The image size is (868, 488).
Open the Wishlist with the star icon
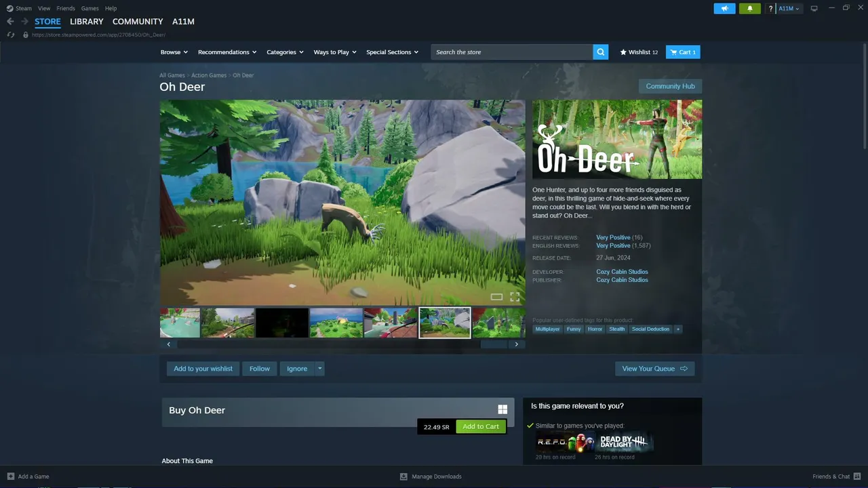(x=639, y=52)
